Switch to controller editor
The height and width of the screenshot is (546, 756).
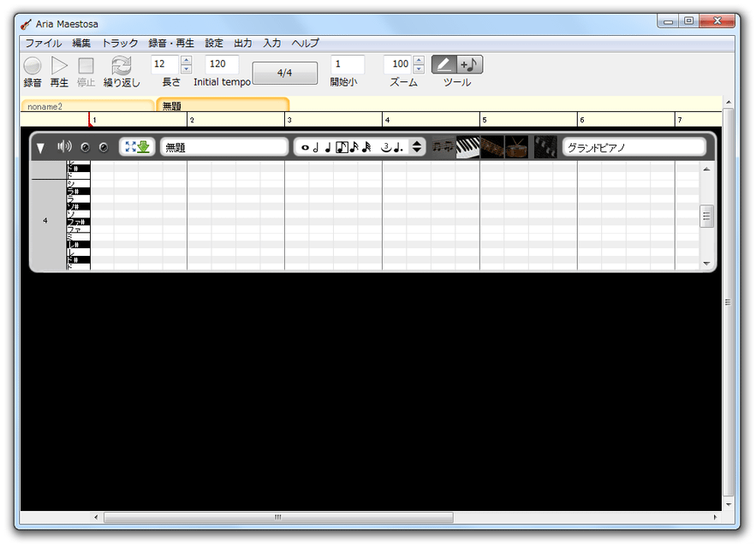[545, 147]
